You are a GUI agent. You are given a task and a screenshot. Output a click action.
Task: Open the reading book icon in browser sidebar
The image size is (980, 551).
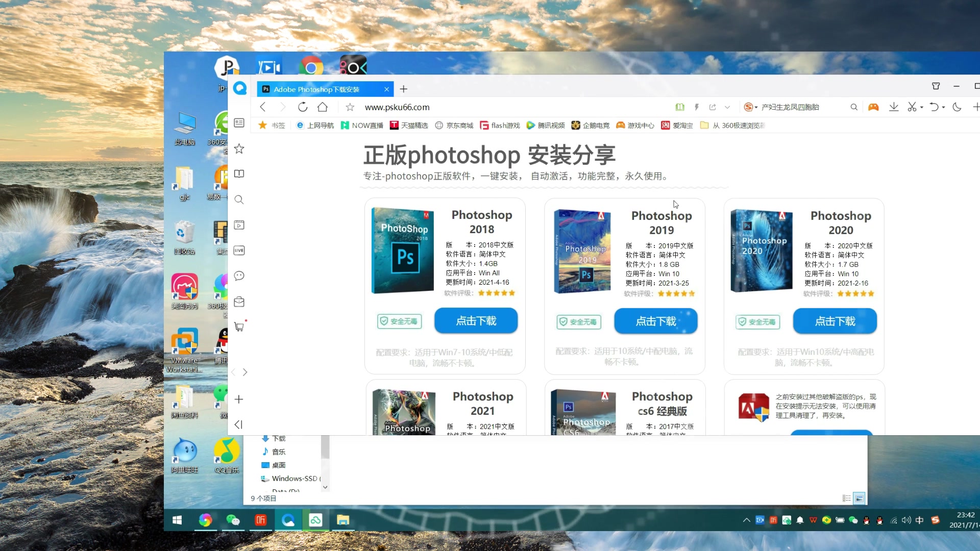(239, 174)
